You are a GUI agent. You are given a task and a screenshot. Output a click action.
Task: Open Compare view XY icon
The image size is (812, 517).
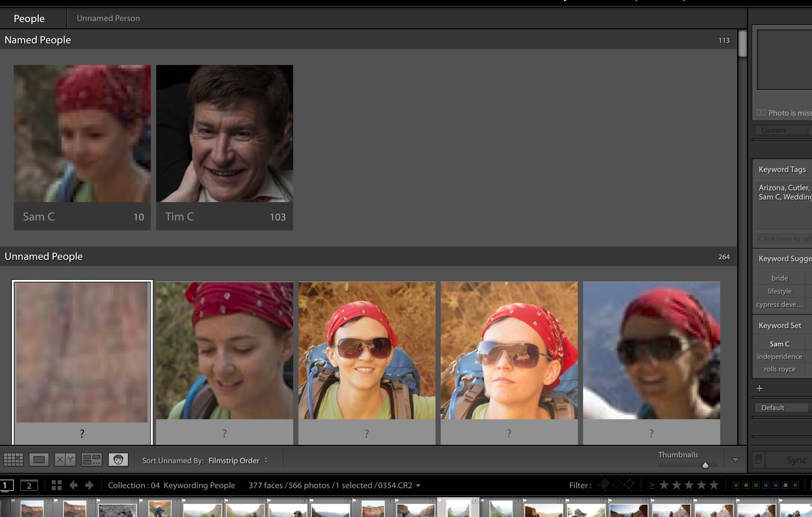tap(65, 459)
